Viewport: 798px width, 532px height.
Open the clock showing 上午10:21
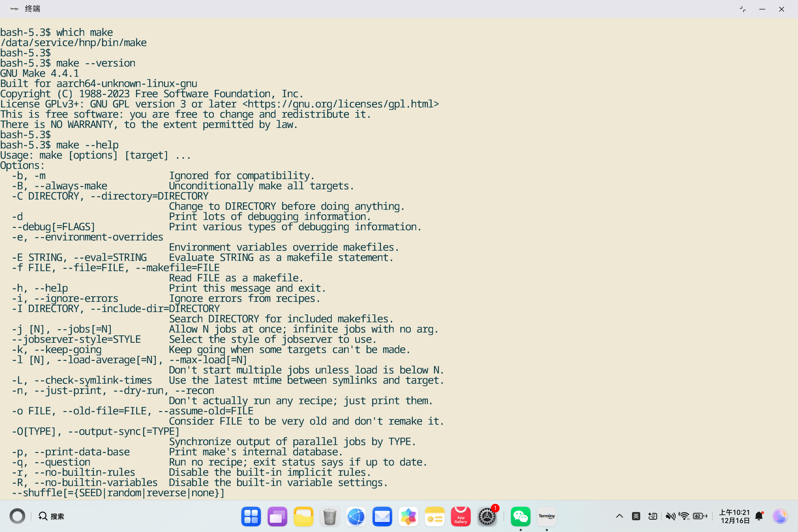(x=735, y=516)
